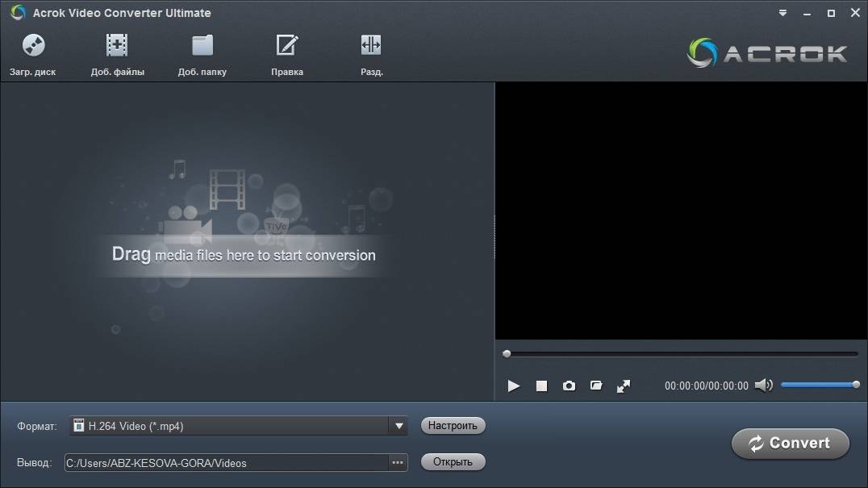Start conversion with the Convert button

click(x=791, y=443)
